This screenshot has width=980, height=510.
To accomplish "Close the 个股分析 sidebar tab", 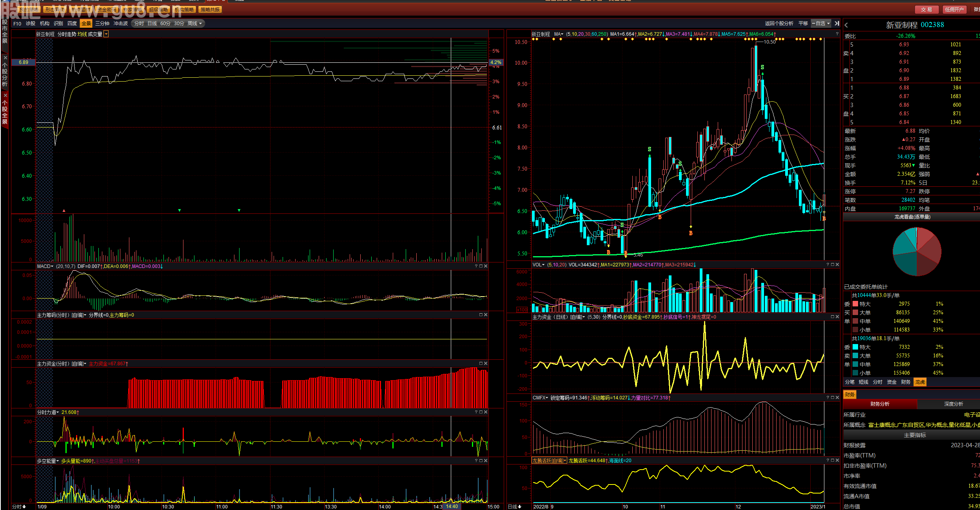I will tap(5, 58).
